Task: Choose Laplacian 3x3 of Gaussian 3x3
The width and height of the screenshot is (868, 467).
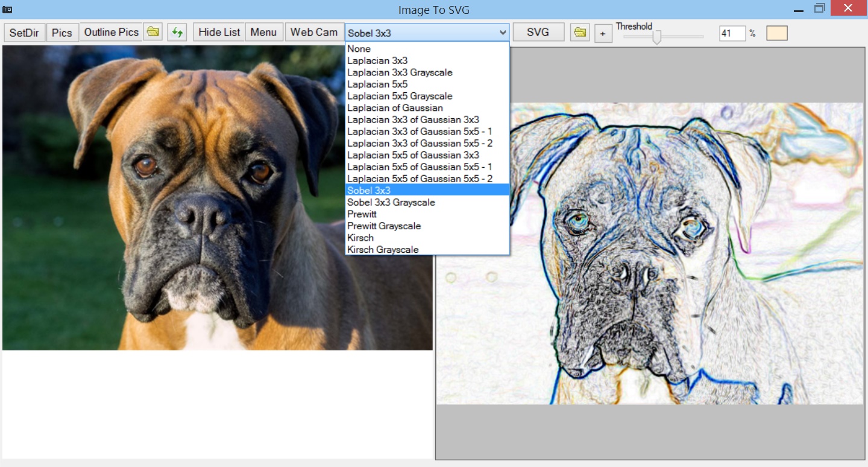Action: coord(427,119)
